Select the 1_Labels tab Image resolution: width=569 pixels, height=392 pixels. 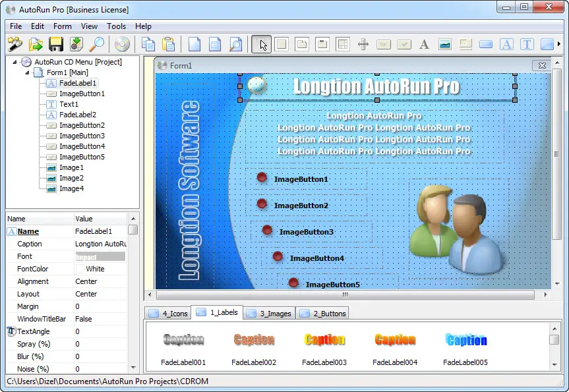[x=217, y=312]
